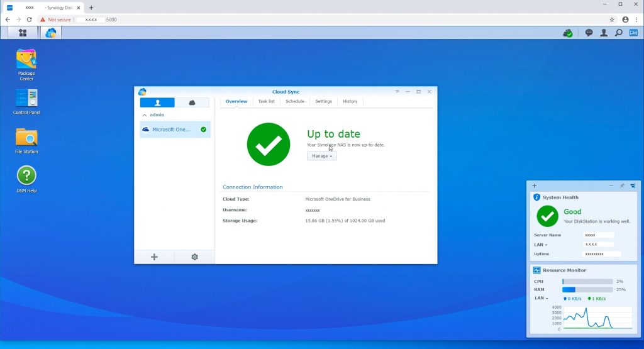Select Microsoft OneDrive connection
Viewport: 644px width, 349px height.
[175, 130]
